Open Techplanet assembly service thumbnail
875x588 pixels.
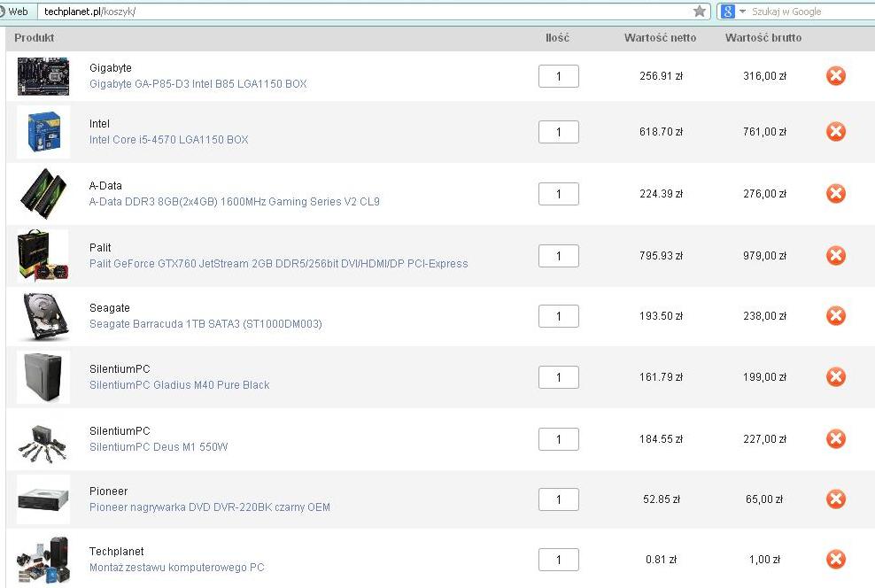click(43, 561)
